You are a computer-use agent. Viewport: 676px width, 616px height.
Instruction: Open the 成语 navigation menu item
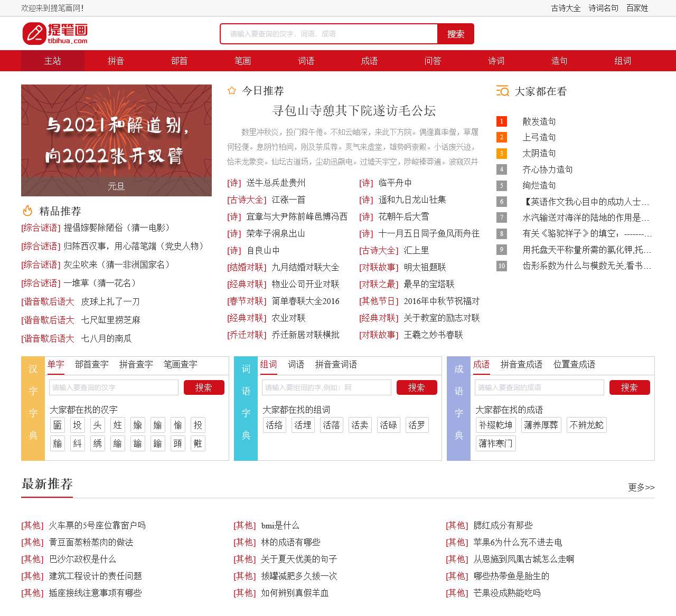(369, 61)
